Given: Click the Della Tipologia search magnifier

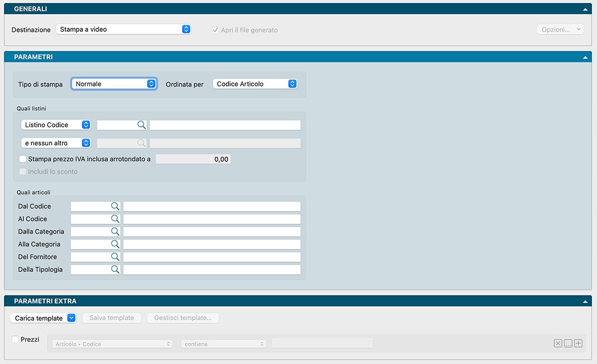Looking at the screenshot, I should [x=115, y=269].
